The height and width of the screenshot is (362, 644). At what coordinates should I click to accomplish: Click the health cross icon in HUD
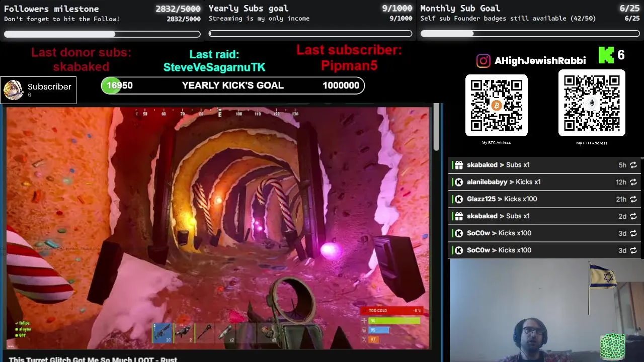pos(364,321)
